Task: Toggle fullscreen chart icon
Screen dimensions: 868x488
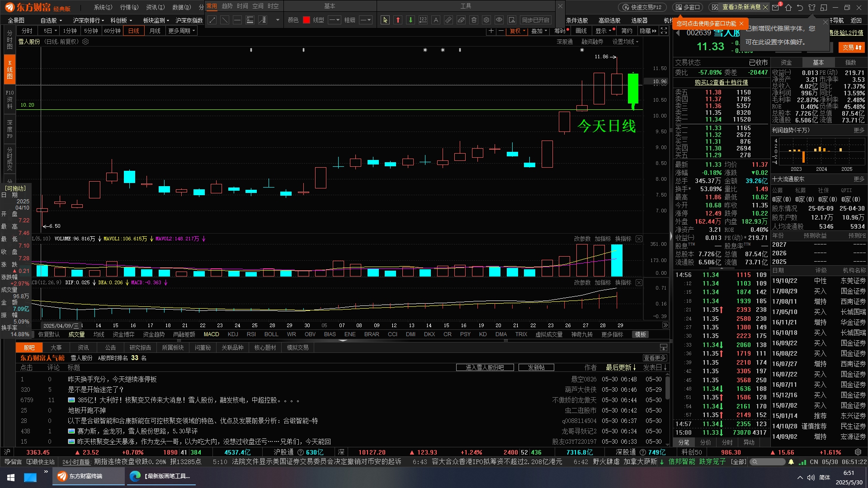Action: tap(664, 31)
